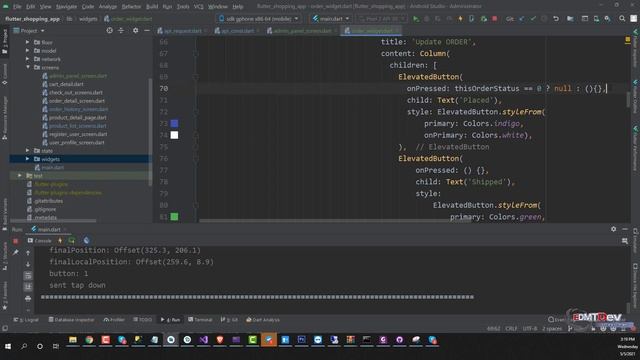Click the hot restart green icon beside Console
Viewport: 640px width, 360px height.
[x=72, y=241]
